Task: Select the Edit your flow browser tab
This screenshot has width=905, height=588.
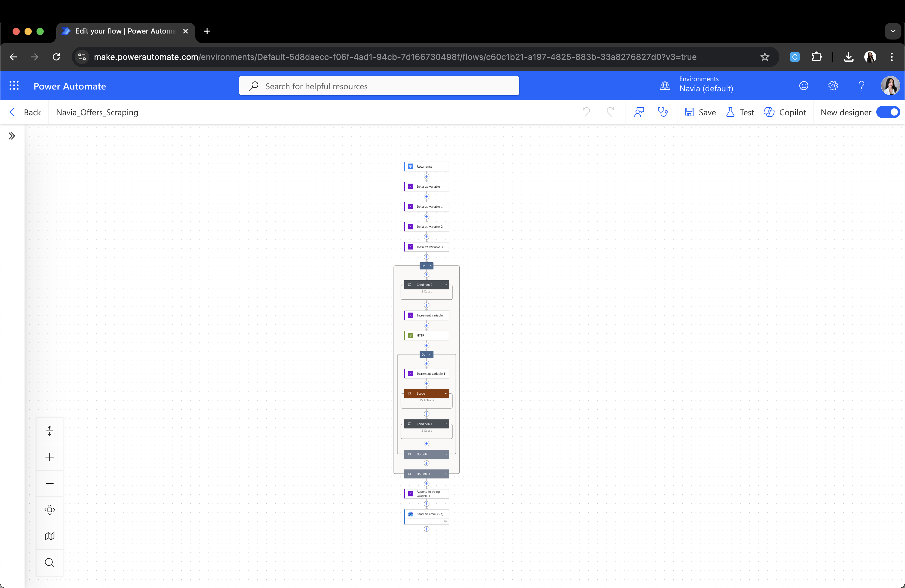Action: (x=125, y=31)
